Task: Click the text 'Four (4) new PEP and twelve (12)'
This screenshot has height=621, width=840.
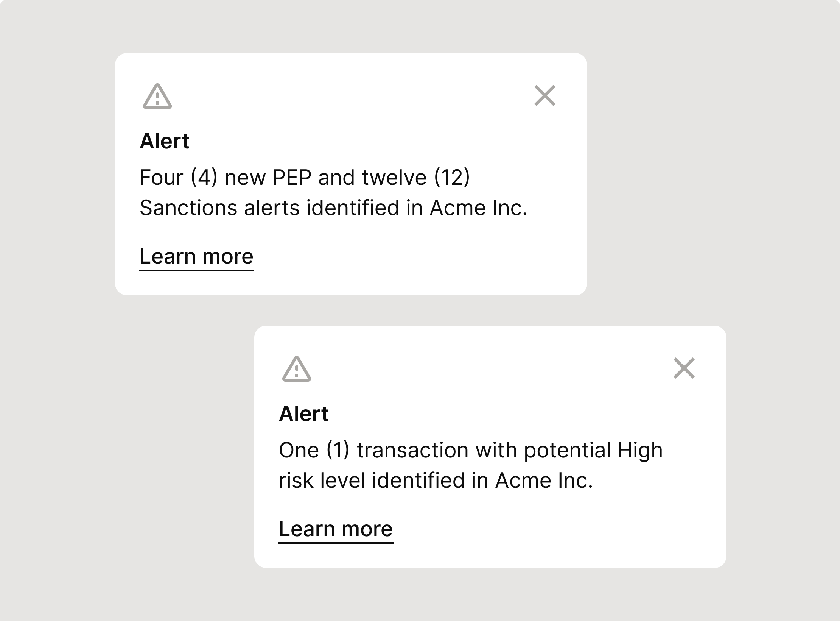Action: 305,177
